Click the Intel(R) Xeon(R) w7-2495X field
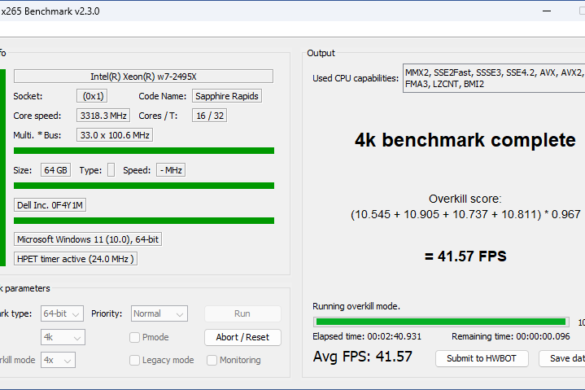Viewport: 585px width, 390px height. [143, 77]
